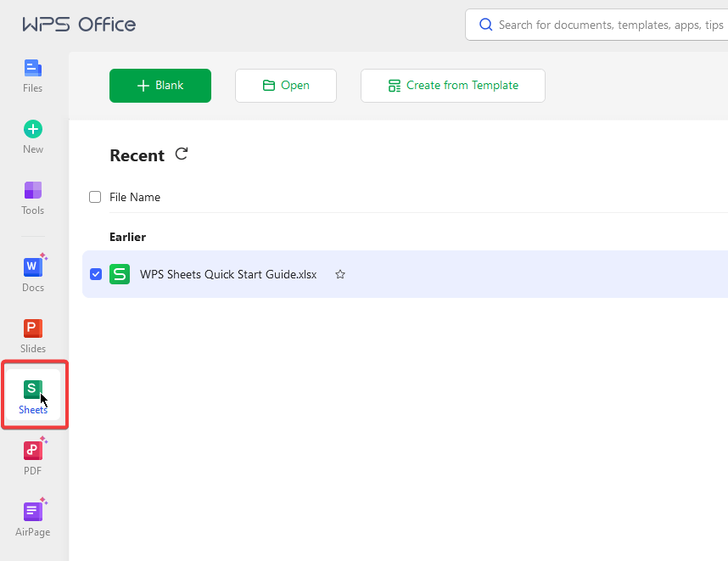Click the WPS Office logo
Image resolution: width=728 pixels, height=561 pixels.
click(78, 24)
